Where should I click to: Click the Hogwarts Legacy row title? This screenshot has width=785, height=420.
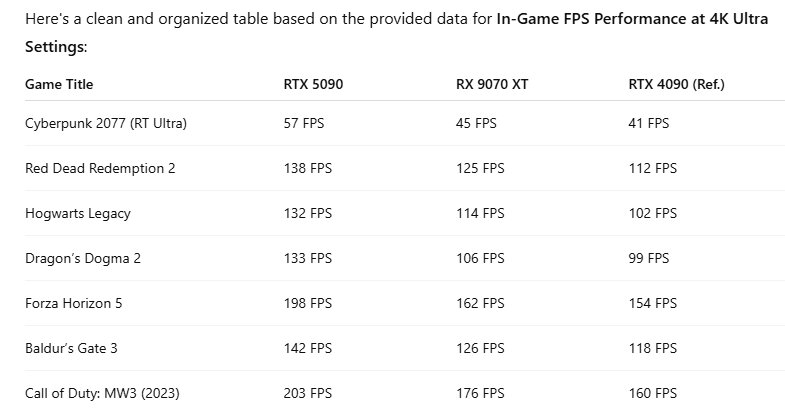point(78,213)
